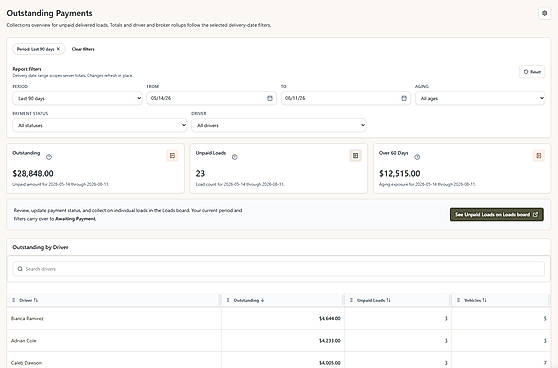
Task: Clear all active filters
Action: 83,49
